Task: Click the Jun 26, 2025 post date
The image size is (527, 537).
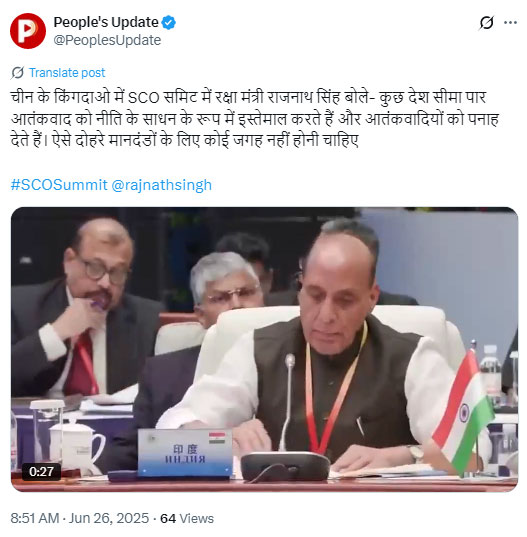Action: 109,518
